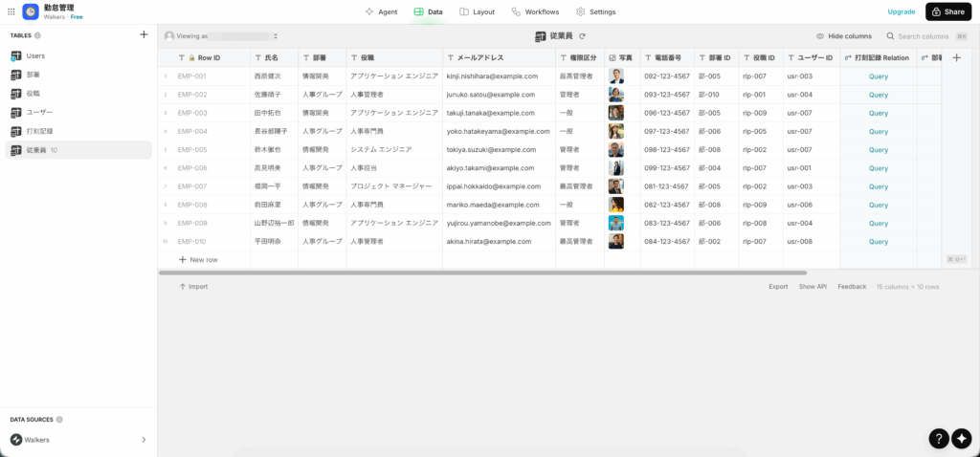Switch to the Workflows tab

(535, 11)
